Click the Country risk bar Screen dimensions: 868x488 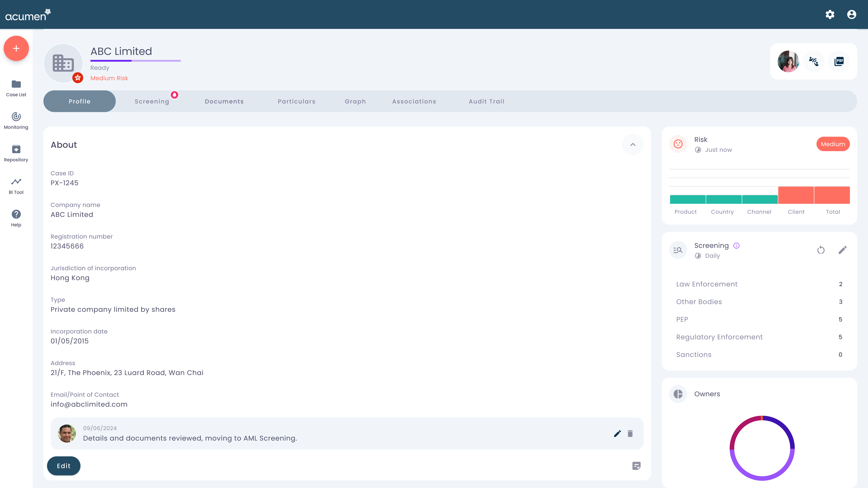pyautogui.click(x=724, y=199)
